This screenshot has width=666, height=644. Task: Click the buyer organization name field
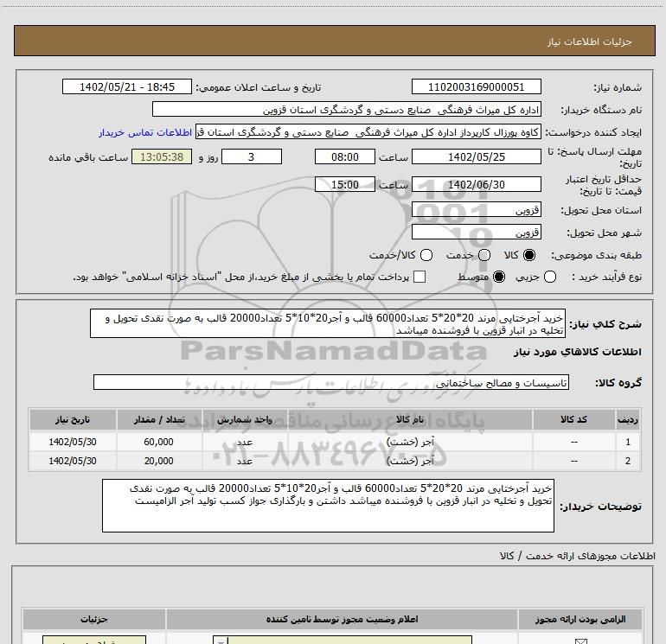point(347,110)
